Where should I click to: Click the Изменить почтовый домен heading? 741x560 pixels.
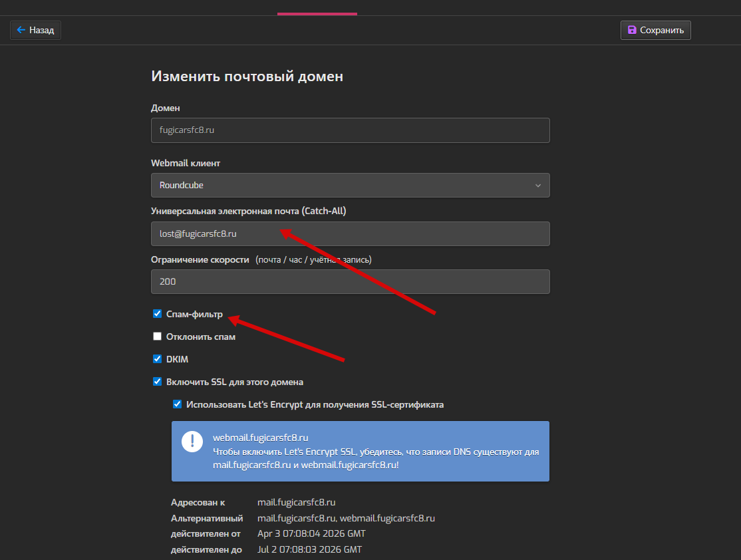[x=247, y=76]
